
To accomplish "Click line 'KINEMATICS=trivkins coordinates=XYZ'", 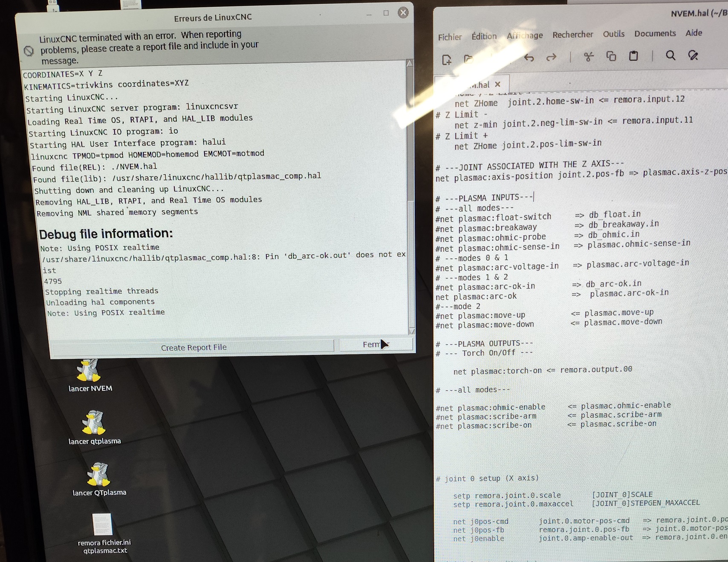I will click(106, 84).
